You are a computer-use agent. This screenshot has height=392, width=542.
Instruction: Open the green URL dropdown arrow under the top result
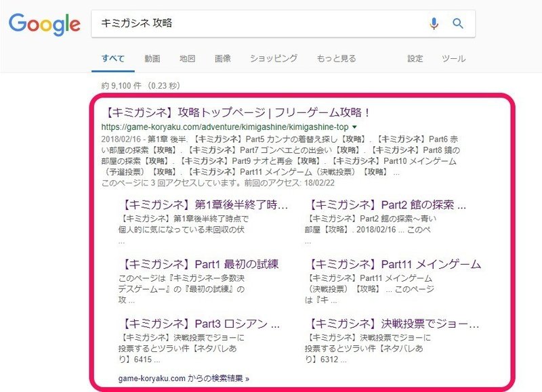click(x=355, y=127)
